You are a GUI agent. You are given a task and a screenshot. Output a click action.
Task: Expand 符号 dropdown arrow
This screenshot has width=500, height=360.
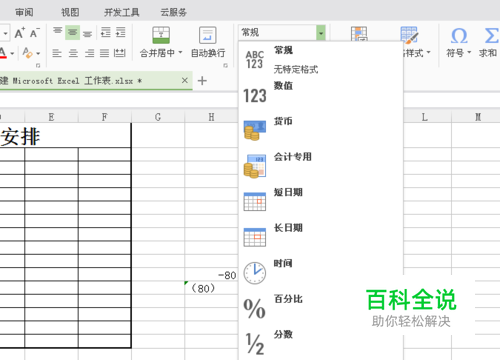(469, 52)
